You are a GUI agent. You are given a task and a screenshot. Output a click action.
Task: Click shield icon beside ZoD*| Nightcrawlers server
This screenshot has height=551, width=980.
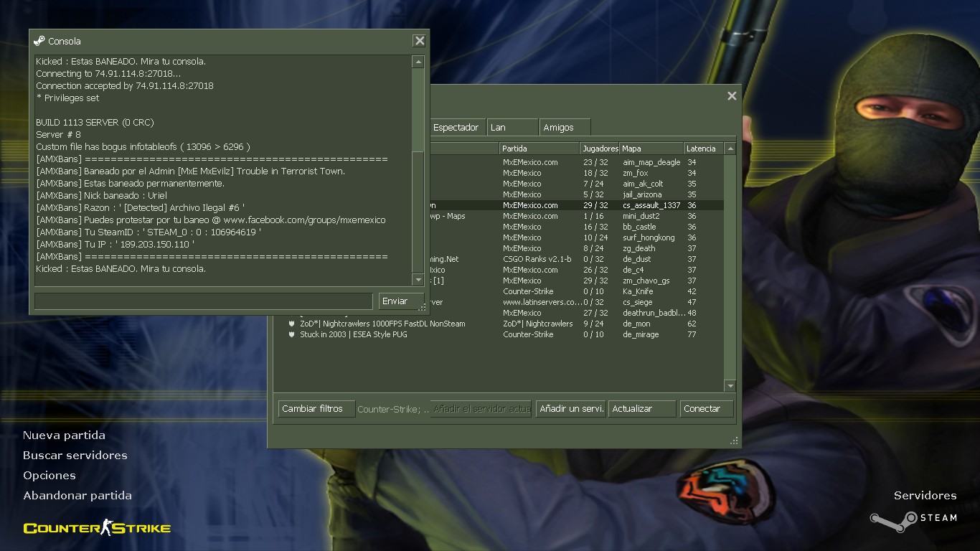click(291, 324)
